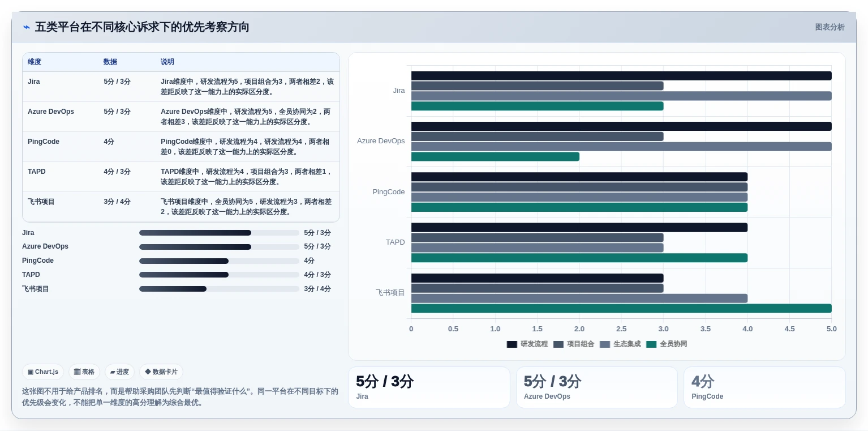Click the Azure DevOps y-axis label in chart
This screenshot has height=431, width=868.
point(381,141)
